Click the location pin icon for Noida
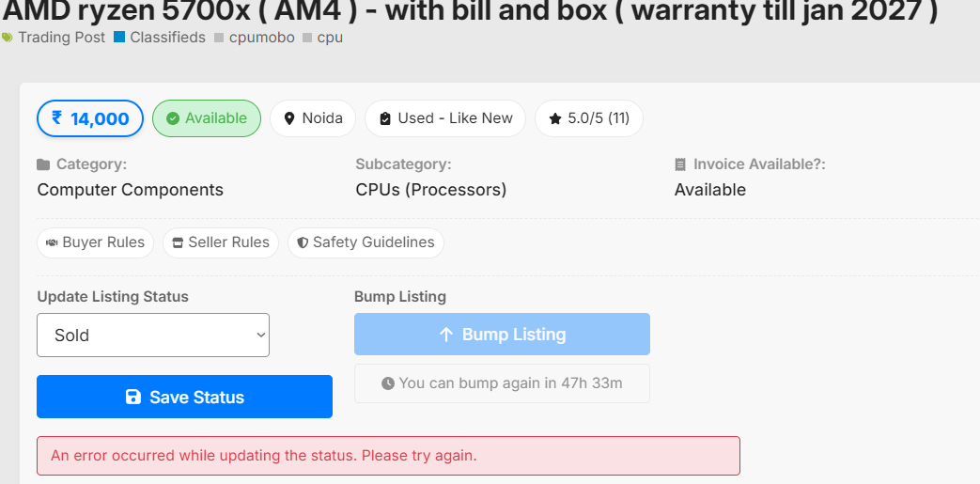980x484 pixels. 289,118
